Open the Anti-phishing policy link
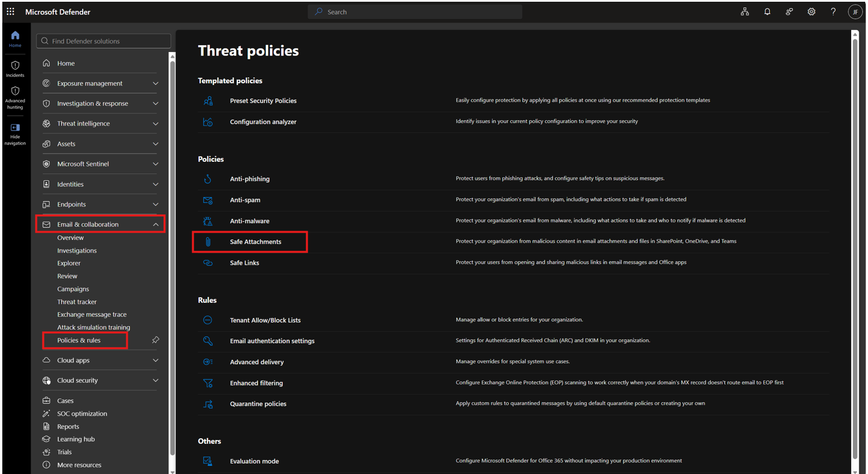 (250, 179)
